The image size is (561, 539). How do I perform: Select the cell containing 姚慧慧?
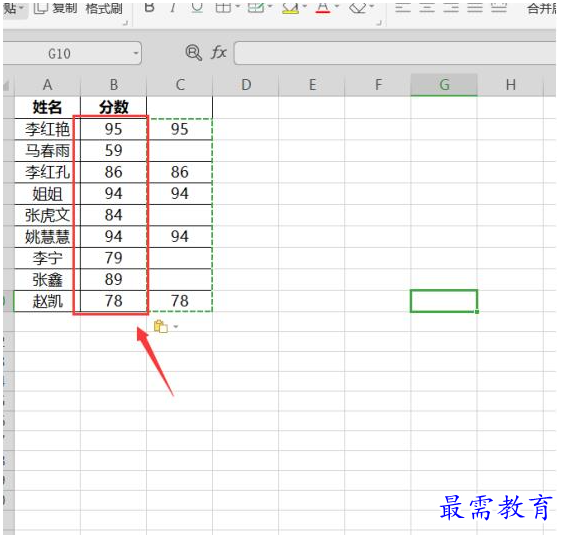pyautogui.click(x=48, y=236)
